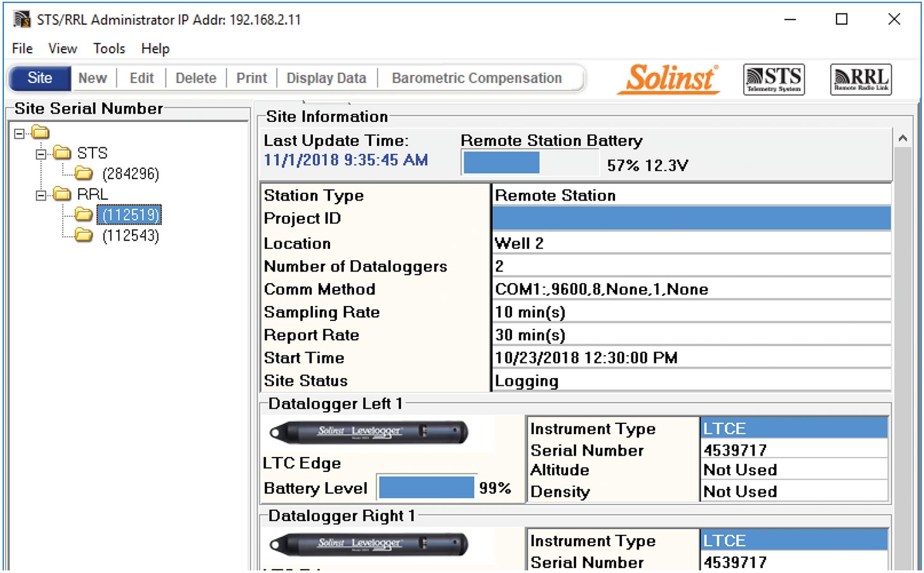The width and height of the screenshot is (924, 573).
Task: Click the Remote Station Battery progress bar
Action: (530, 162)
